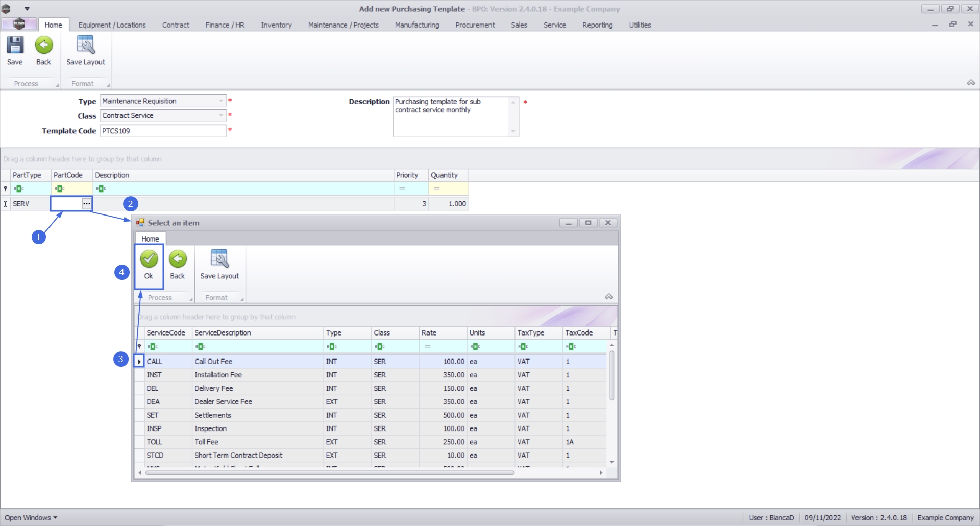980x526 pixels.
Task: Click the dialog's horizontal scrollbar
Action: coord(329,473)
